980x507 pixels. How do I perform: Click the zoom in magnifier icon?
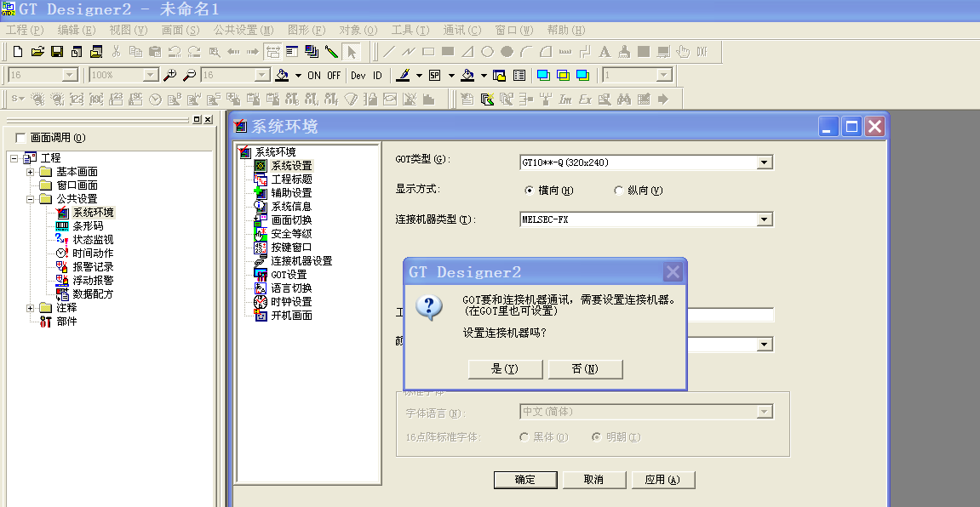tap(170, 75)
